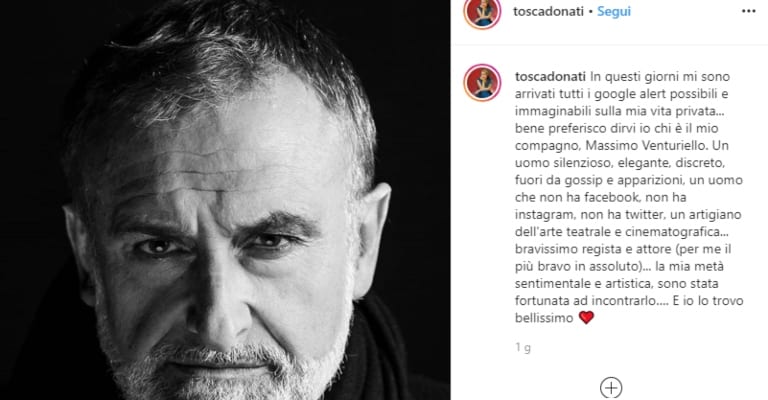Open the black and white portrait photo
The image size is (768, 400).
[x=225, y=200]
